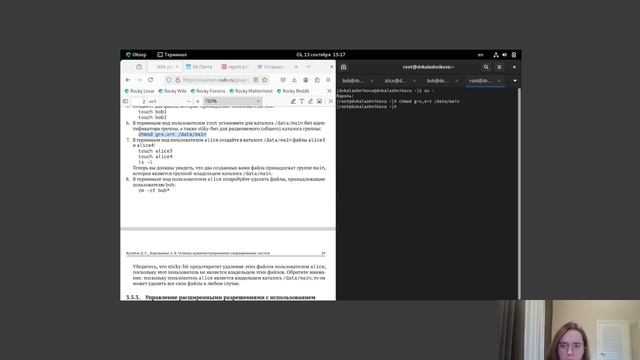Viewport: 640px width, 360px height.
Task: Switch to the Установи browser tab
Action: 270,67
